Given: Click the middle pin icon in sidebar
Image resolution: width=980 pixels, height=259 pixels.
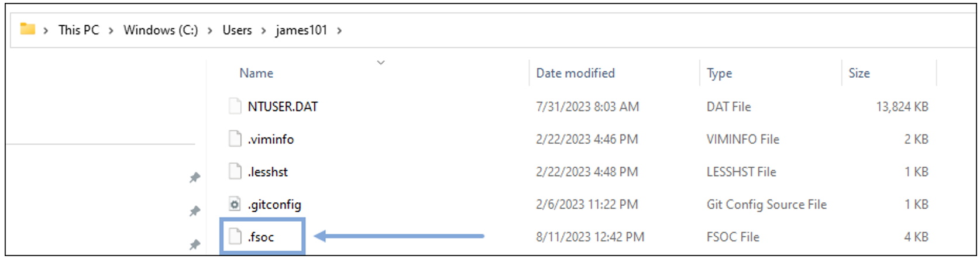Looking at the screenshot, I should (x=195, y=211).
